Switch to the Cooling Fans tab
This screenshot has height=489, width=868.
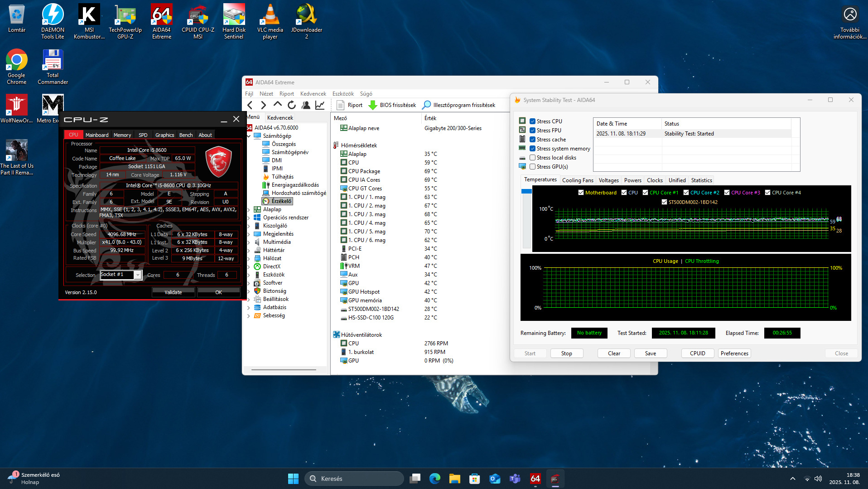577,180
